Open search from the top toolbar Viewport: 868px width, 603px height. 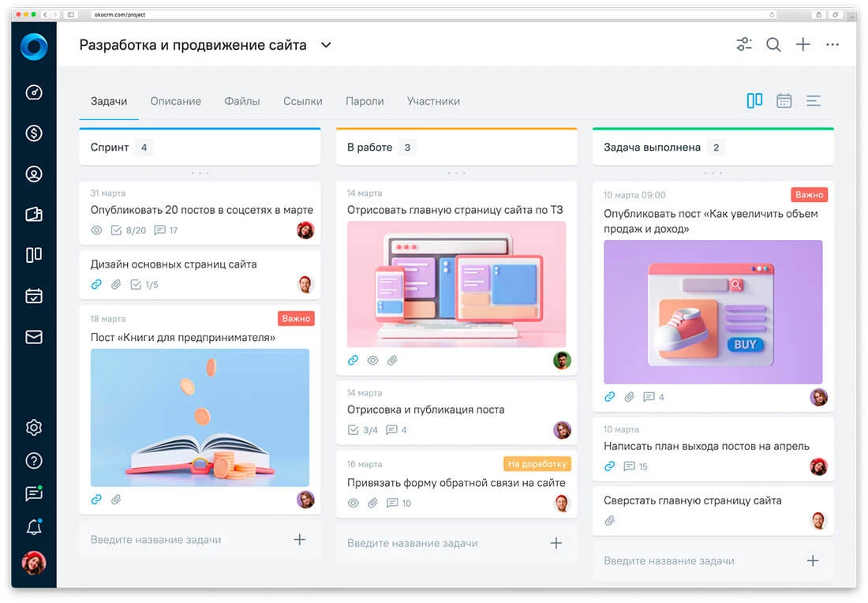(x=773, y=44)
